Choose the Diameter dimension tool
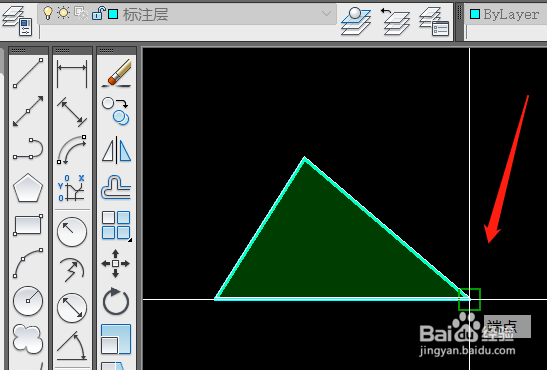 tap(72, 308)
